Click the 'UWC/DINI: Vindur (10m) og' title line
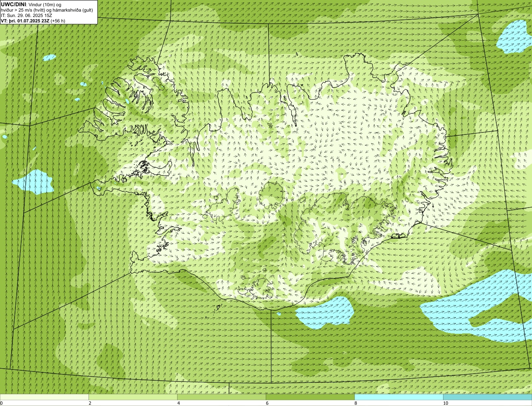The height and width of the screenshot is (406, 532). tap(31, 5)
